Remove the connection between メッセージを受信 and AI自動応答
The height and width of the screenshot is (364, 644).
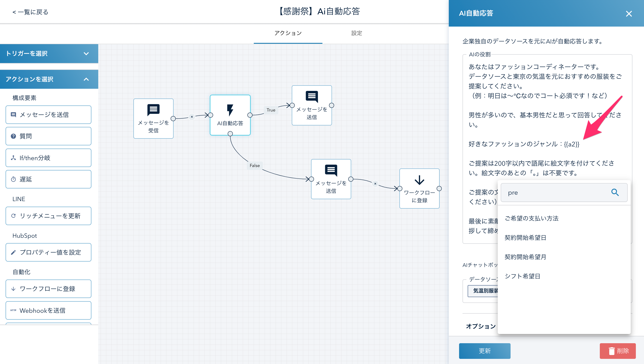(x=192, y=117)
